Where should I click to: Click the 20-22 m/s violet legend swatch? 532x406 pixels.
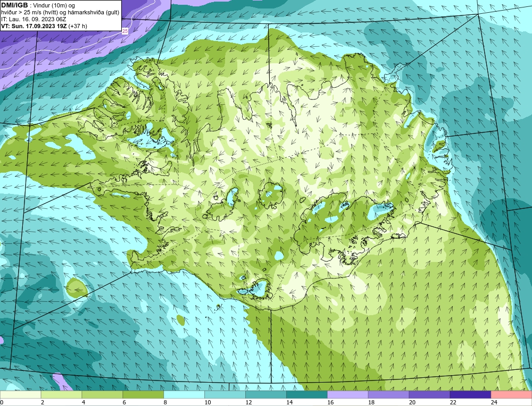[x=429, y=395]
